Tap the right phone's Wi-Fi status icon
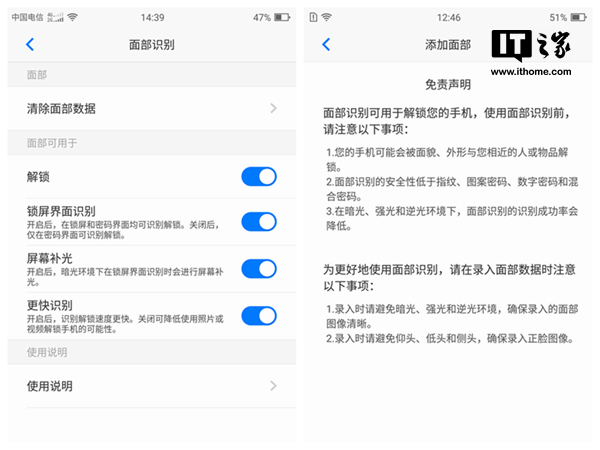Viewport: 600px width, 450px height. [326, 17]
